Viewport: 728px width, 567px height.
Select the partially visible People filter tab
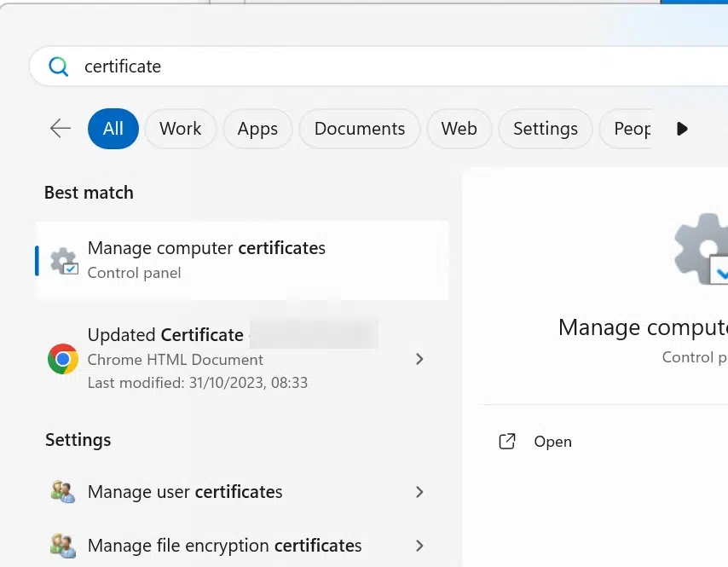[626, 129]
